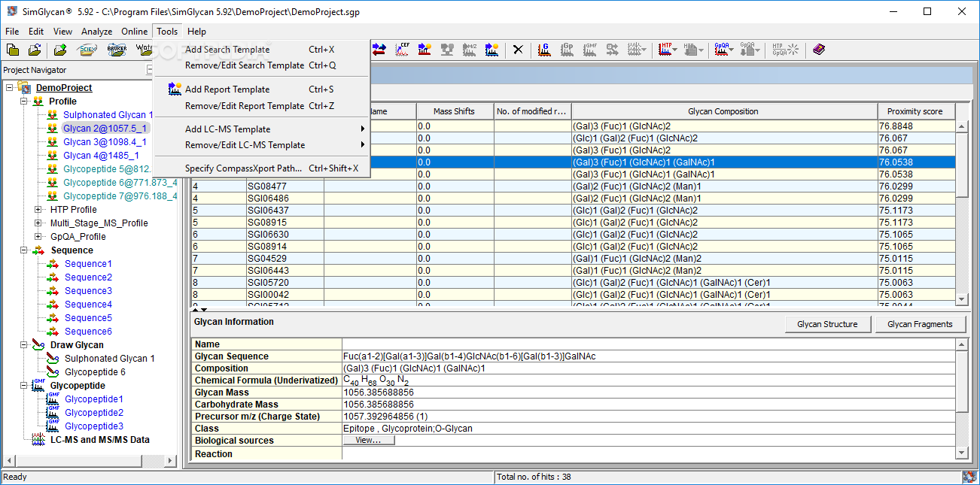Viewport: 980px width, 485px height.
Task: Click the Bruker data import icon
Action: tap(117, 50)
